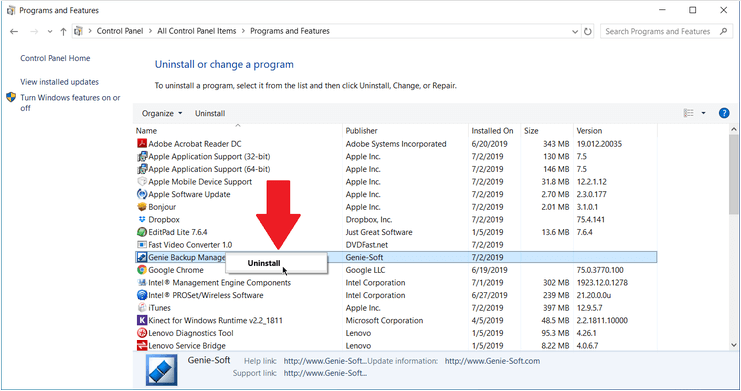Image resolution: width=741 pixels, height=391 pixels.
Task: Navigate to Control Panel breadcrumb
Action: (x=120, y=31)
